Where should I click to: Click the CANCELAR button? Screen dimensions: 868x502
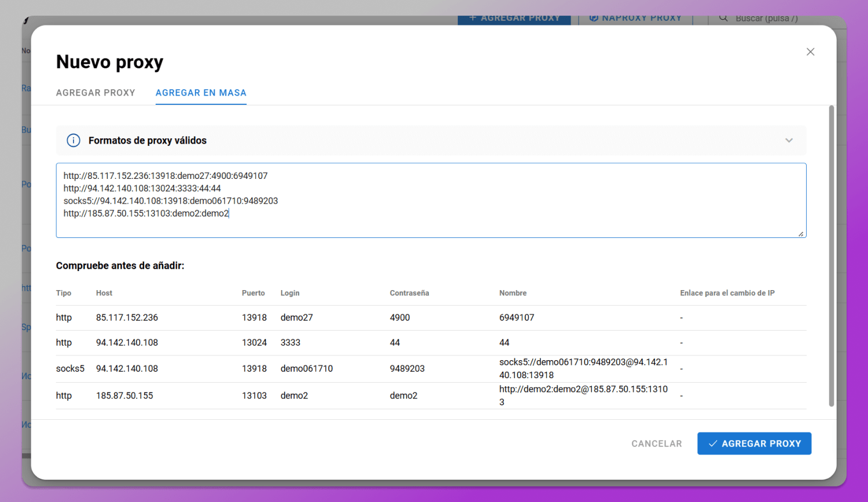pos(656,444)
